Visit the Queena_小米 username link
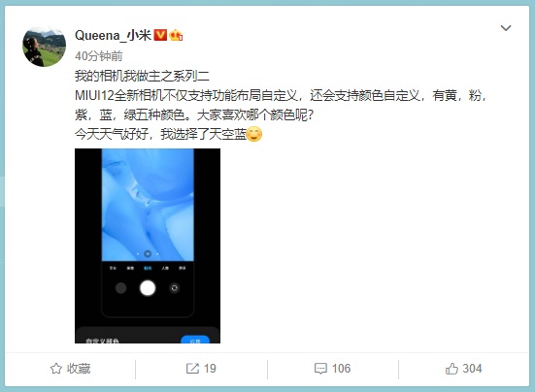The height and width of the screenshot is (392, 535). [113, 35]
